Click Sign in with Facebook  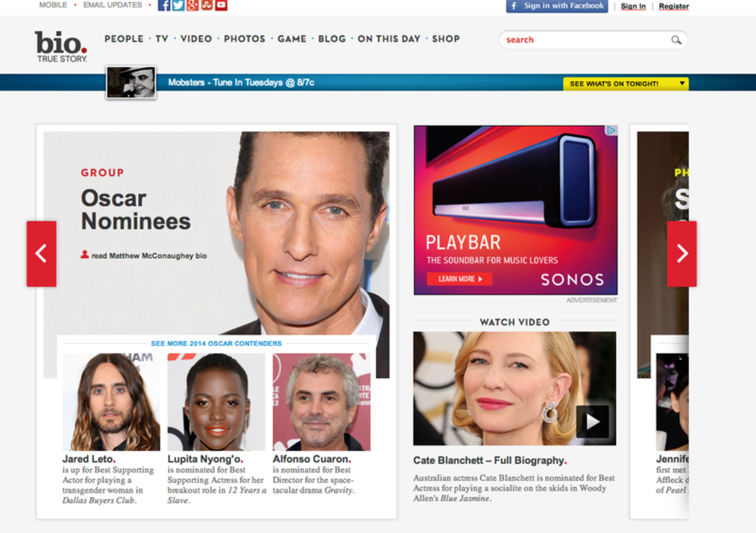556,6
